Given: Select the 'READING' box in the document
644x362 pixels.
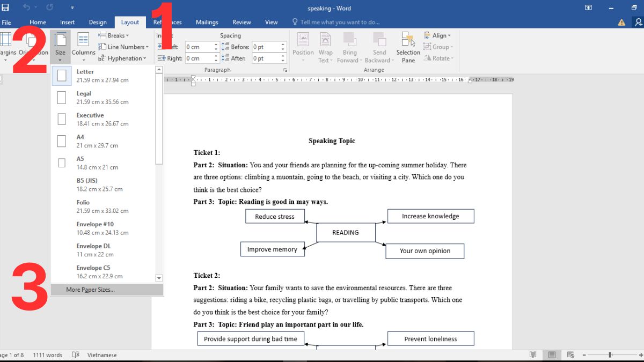Looking at the screenshot, I should [346, 232].
